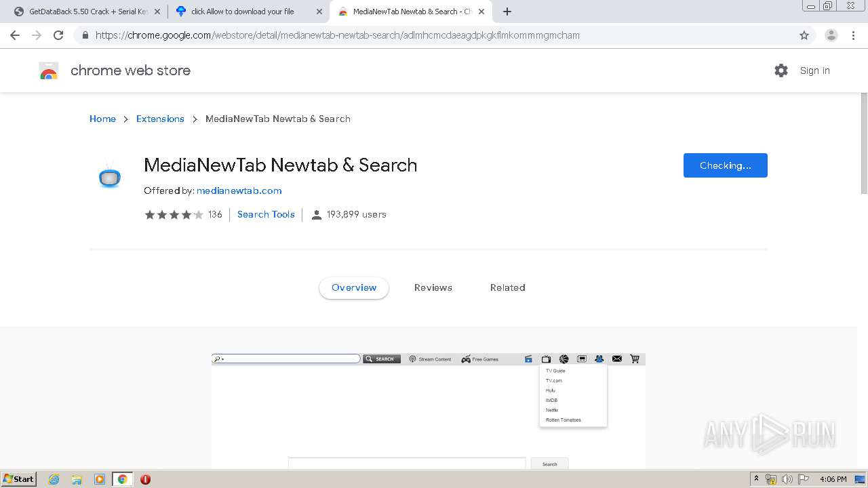Switch to the Reviews tab
The width and height of the screenshot is (868, 488).
[x=433, y=287]
